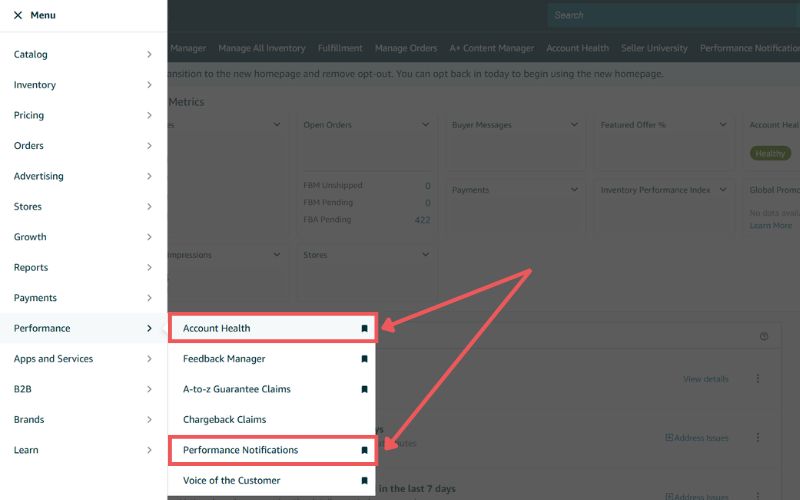Select Reports in the side menu
This screenshot has height=500, width=800.
[31, 267]
